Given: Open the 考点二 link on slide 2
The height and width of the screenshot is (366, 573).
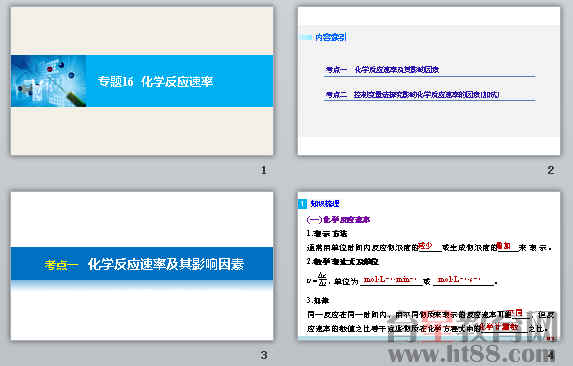Looking at the screenshot, I should tap(412, 95).
